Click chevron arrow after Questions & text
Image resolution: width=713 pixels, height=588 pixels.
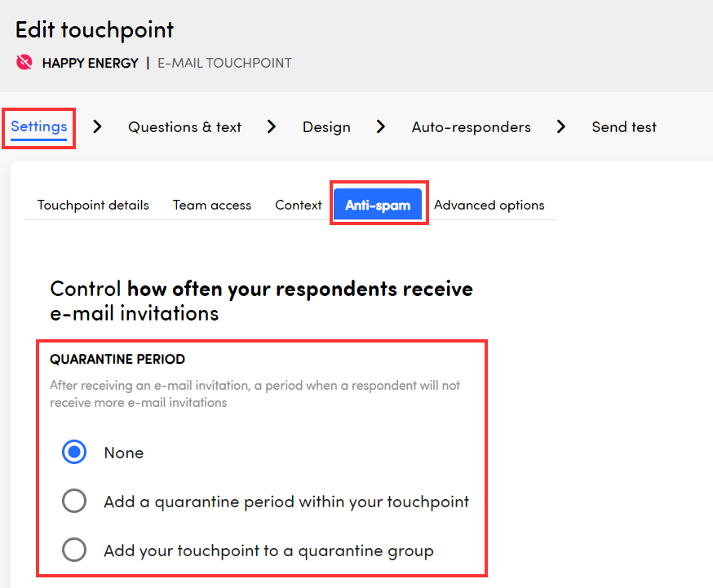pos(272,126)
